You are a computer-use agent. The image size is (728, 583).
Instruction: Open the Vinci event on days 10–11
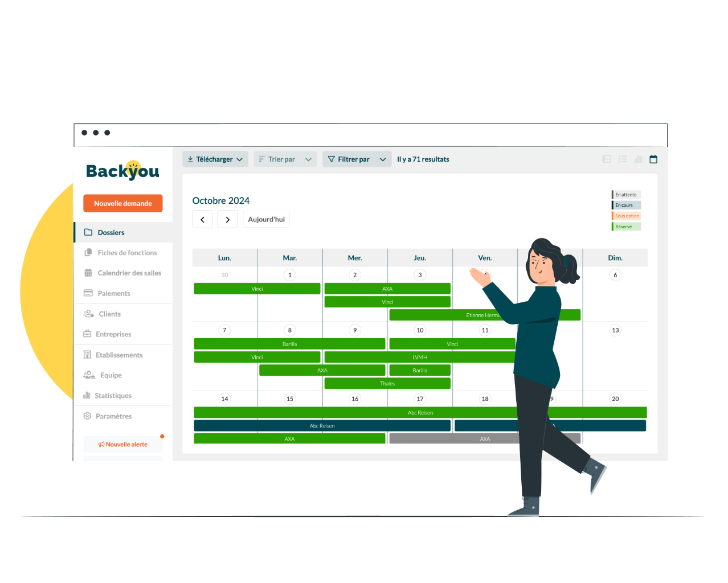(x=452, y=344)
